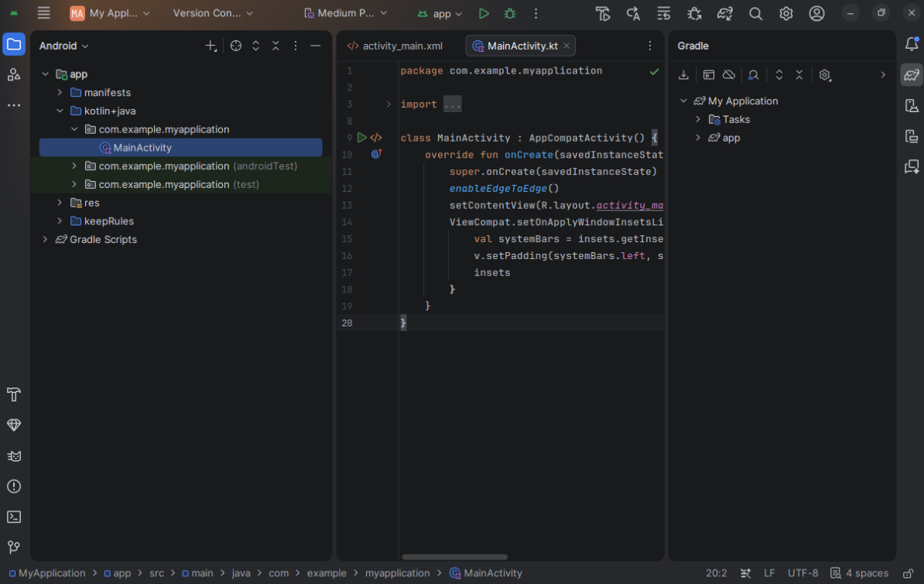Open Project panel options menu
The width and height of the screenshot is (924, 584).
click(296, 46)
